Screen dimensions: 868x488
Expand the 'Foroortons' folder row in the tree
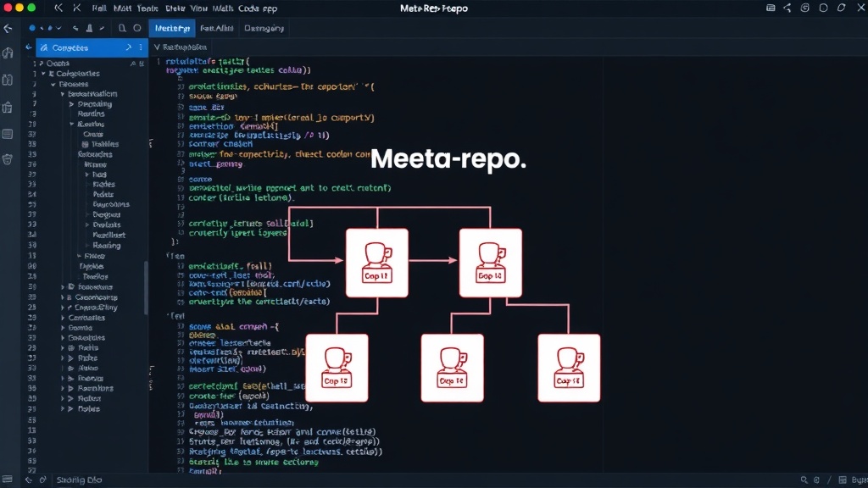pyautogui.click(x=63, y=287)
